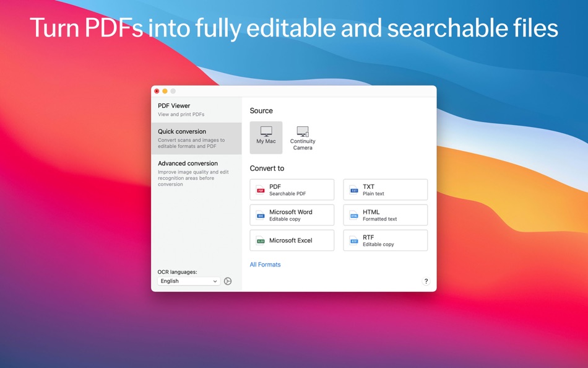Select Quick conversion in sidebar
This screenshot has height=368, width=588.
pyautogui.click(x=196, y=138)
